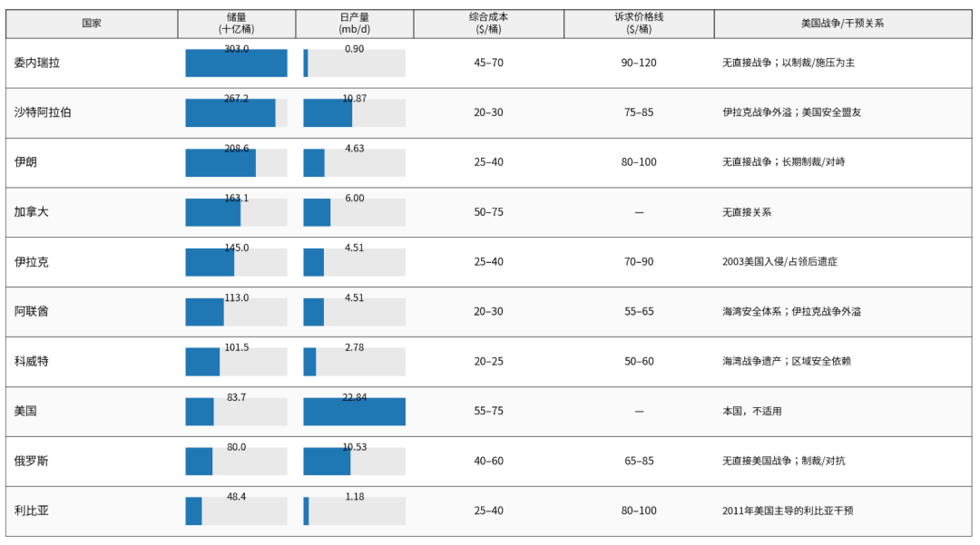This screenshot has height=545, width=980.
Task: Select the 科威特 20–25 cost cell
Action: pos(488,361)
